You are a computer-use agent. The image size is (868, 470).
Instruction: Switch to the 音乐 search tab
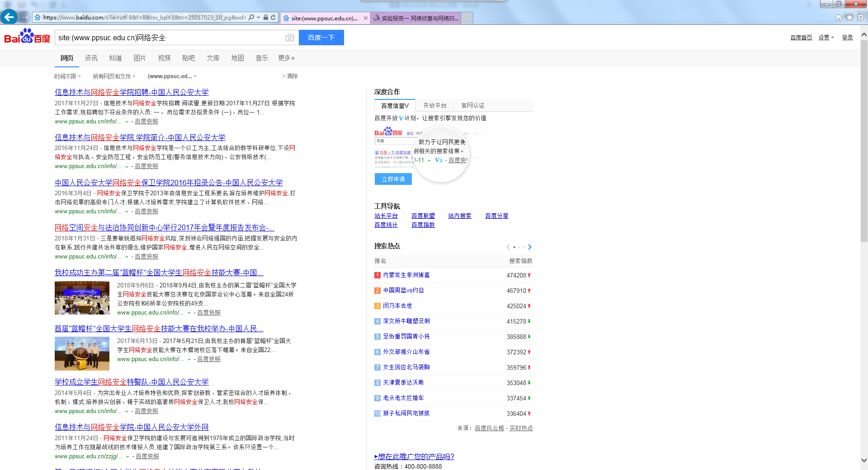pos(262,58)
